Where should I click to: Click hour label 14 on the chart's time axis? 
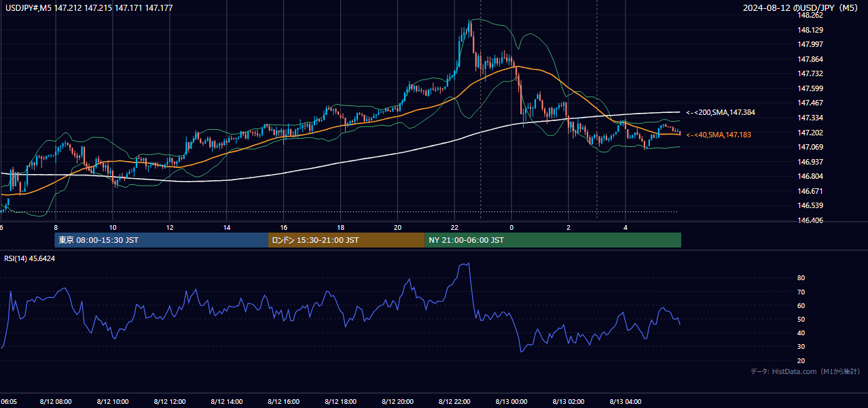pos(227,227)
